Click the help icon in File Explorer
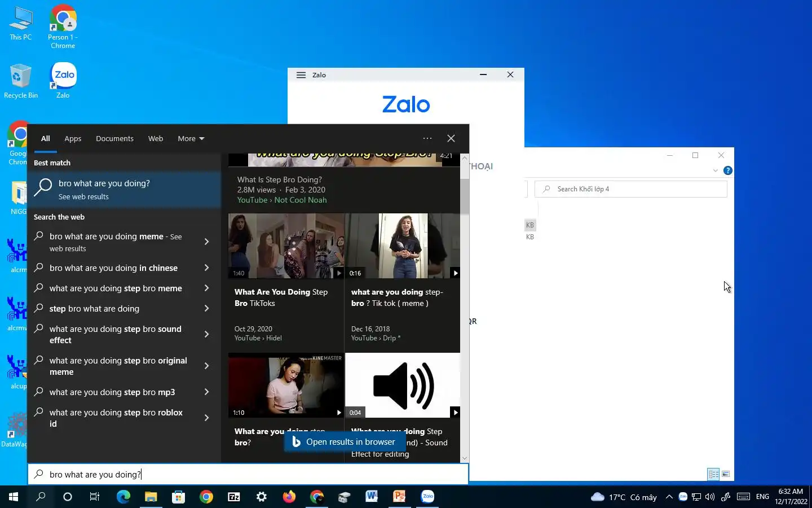 (x=728, y=170)
